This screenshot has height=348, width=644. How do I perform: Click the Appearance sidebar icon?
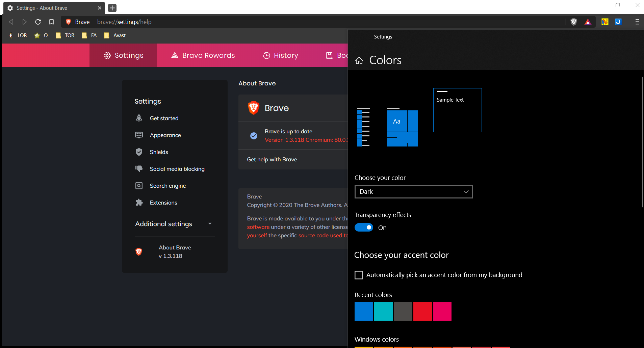tap(139, 135)
